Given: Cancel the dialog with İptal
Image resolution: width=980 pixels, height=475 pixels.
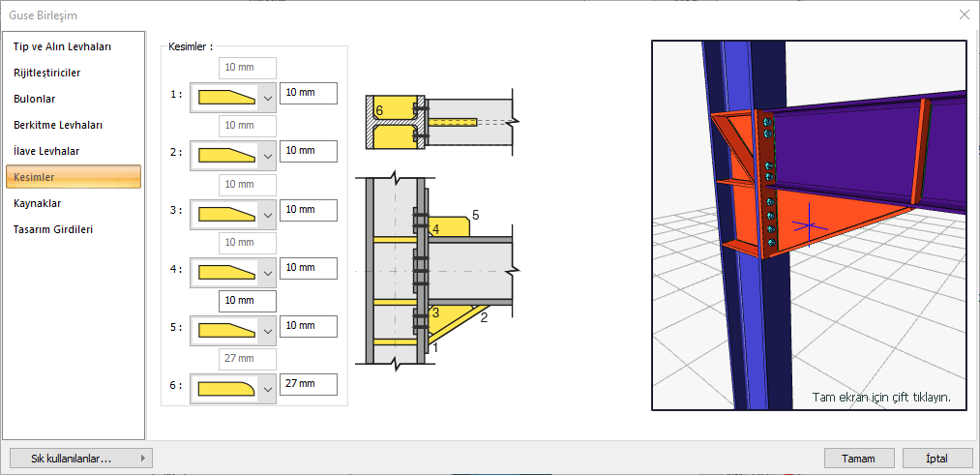Looking at the screenshot, I should 936,459.
